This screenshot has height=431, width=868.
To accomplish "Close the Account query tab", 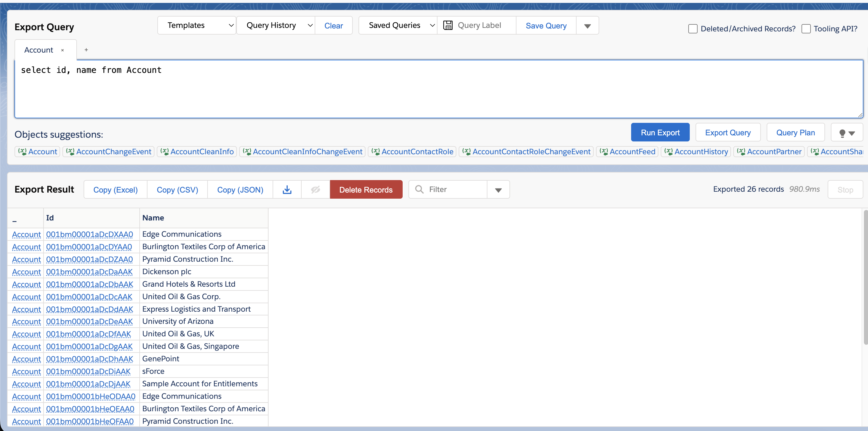I will pos(62,50).
